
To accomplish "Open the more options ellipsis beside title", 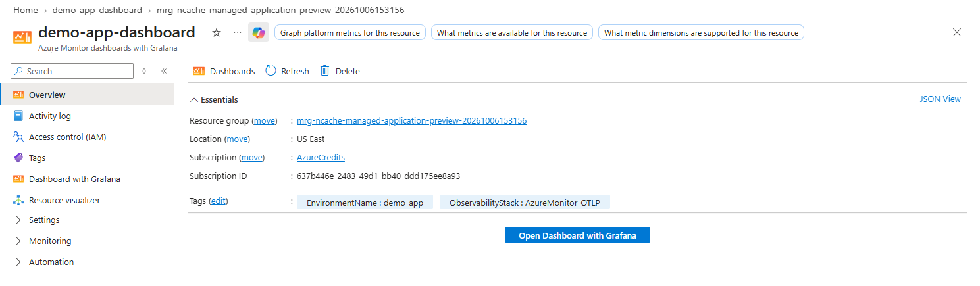I will tap(238, 32).
